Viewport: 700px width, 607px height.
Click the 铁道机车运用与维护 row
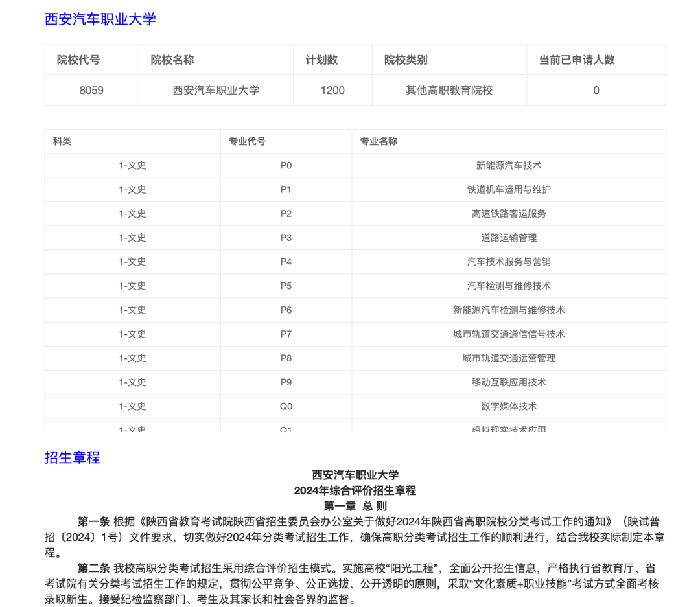pyautogui.click(x=507, y=189)
